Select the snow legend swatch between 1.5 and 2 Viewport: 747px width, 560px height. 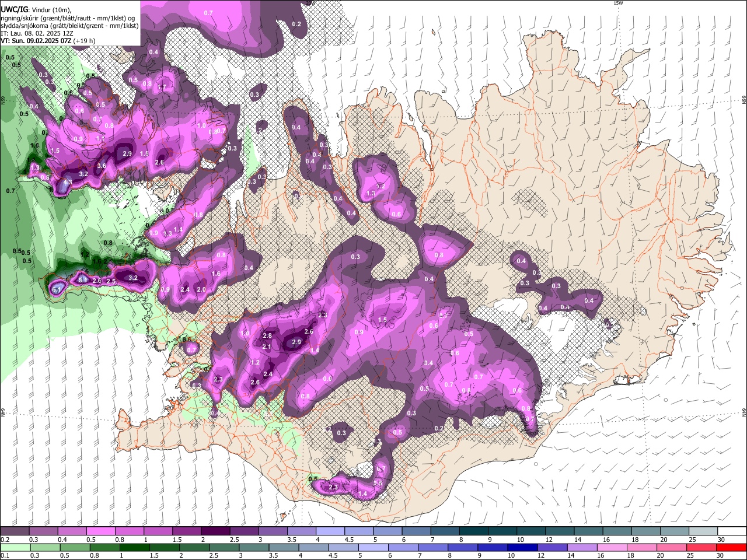point(186,531)
